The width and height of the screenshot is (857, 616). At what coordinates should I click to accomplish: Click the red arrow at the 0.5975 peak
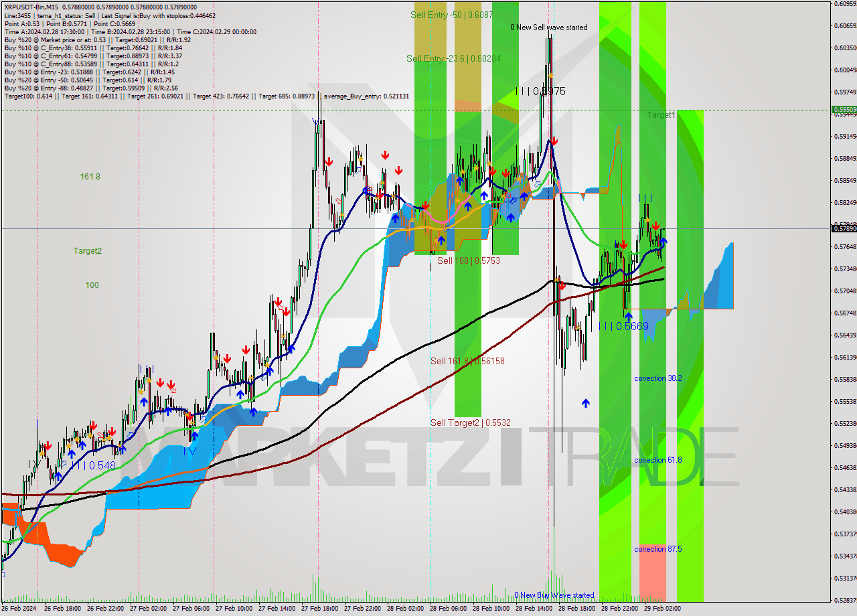pos(554,141)
